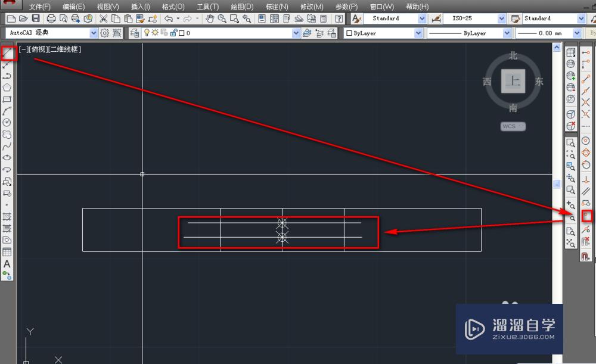Click the Print icon in the toolbar
596x364 pixels.
click(51, 18)
